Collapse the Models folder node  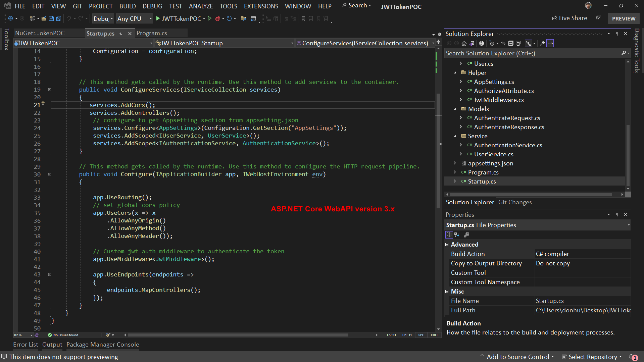point(455,109)
